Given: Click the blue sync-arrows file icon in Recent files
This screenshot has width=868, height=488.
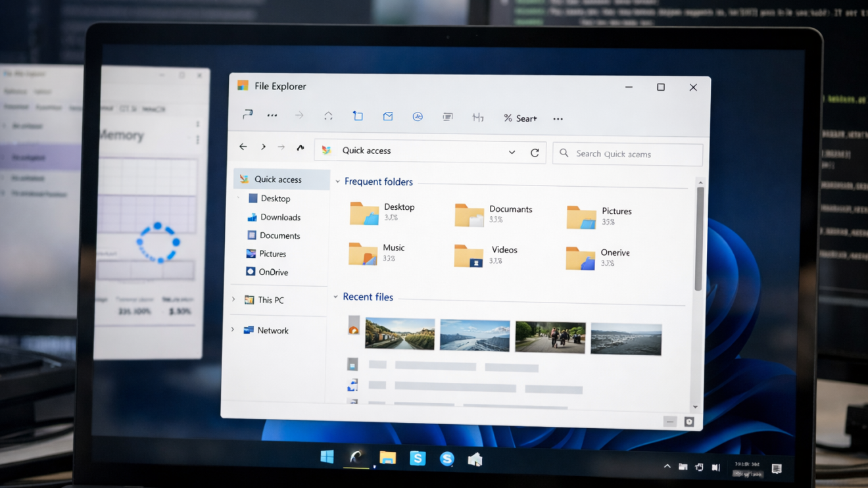Looking at the screenshot, I should click(353, 385).
